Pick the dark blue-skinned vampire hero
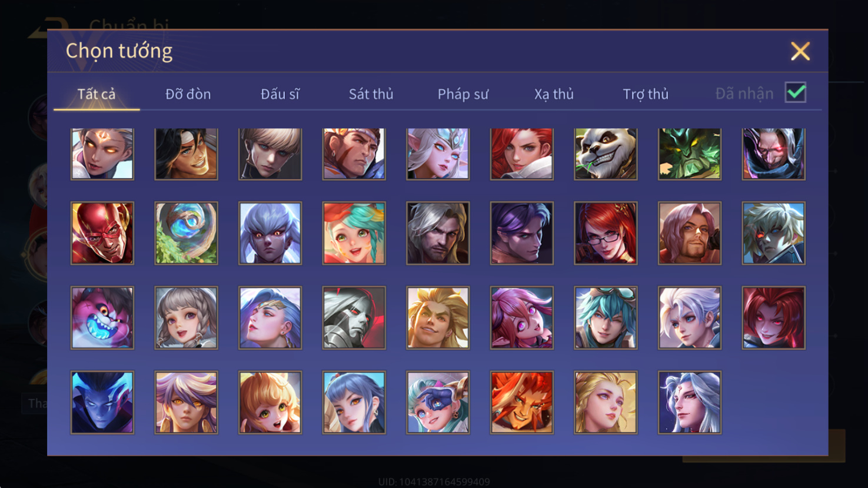 click(102, 403)
